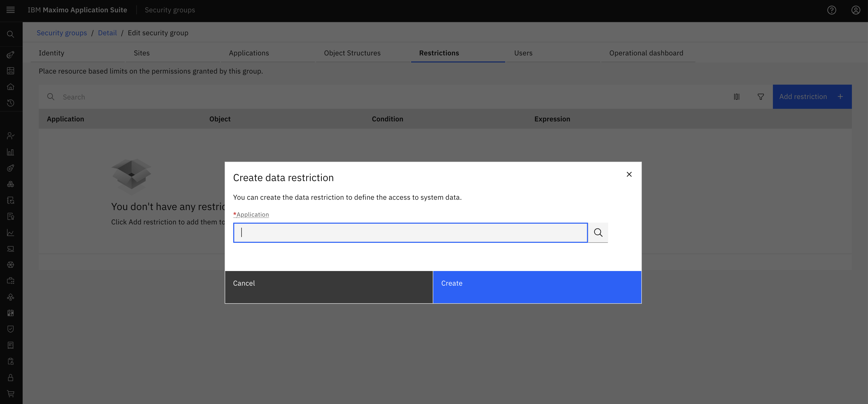Open the recent history clock icon
The width and height of the screenshot is (868, 404).
pos(11,103)
